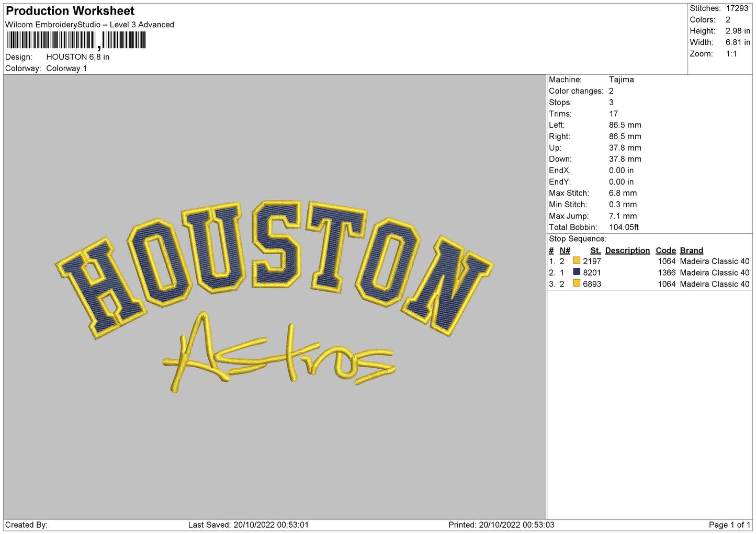Click the 'Colorway 1' value
Image resolution: width=756 pixels, height=534 pixels.
pyautogui.click(x=66, y=69)
